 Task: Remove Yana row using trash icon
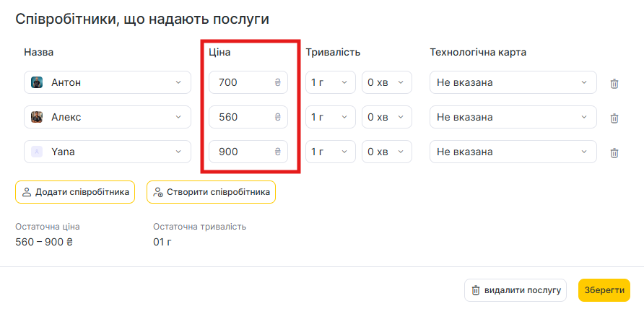pyautogui.click(x=614, y=152)
